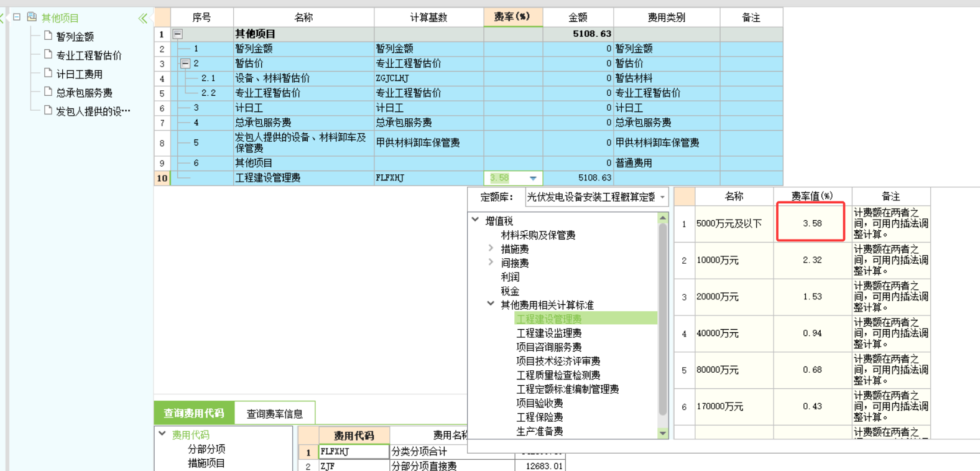Image resolution: width=980 pixels, height=471 pixels.
Task: Switch to the 查询费率信息 tab
Action: [275, 413]
